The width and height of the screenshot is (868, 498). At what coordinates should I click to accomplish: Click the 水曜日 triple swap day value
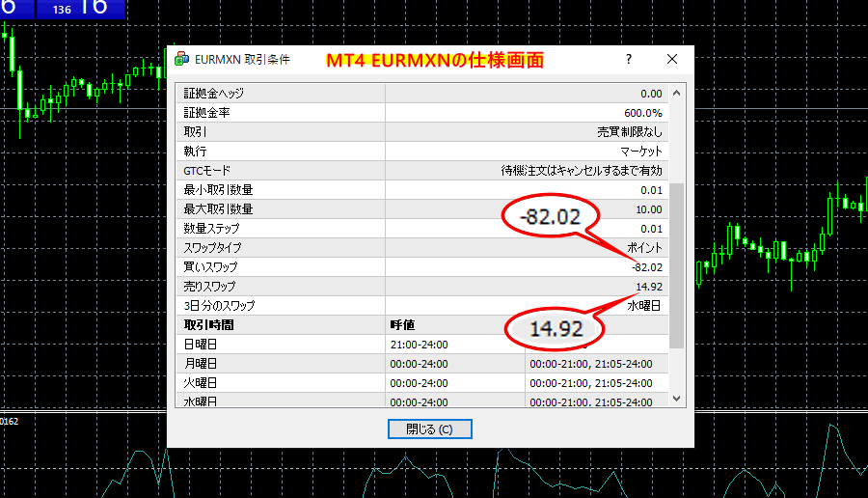(644, 306)
